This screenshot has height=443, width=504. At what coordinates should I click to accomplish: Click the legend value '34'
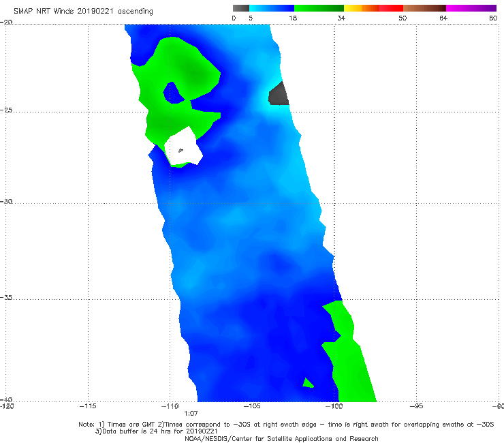click(341, 18)
